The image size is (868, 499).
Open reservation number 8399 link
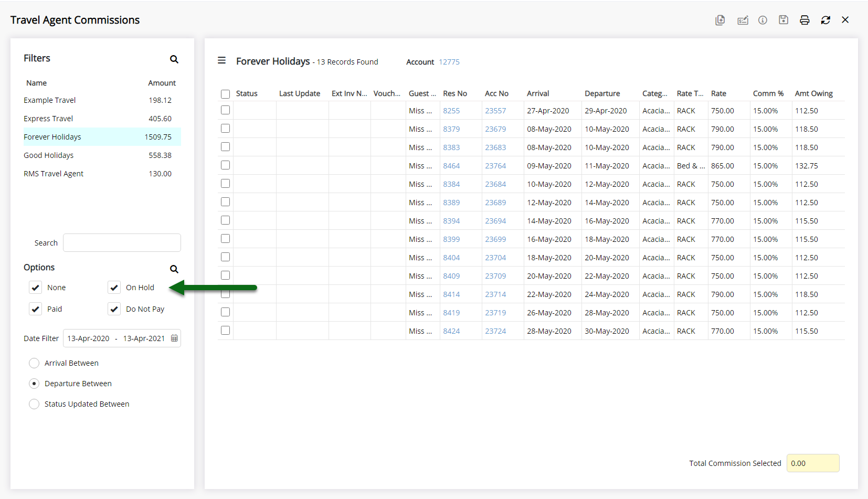tap(451, 239)
